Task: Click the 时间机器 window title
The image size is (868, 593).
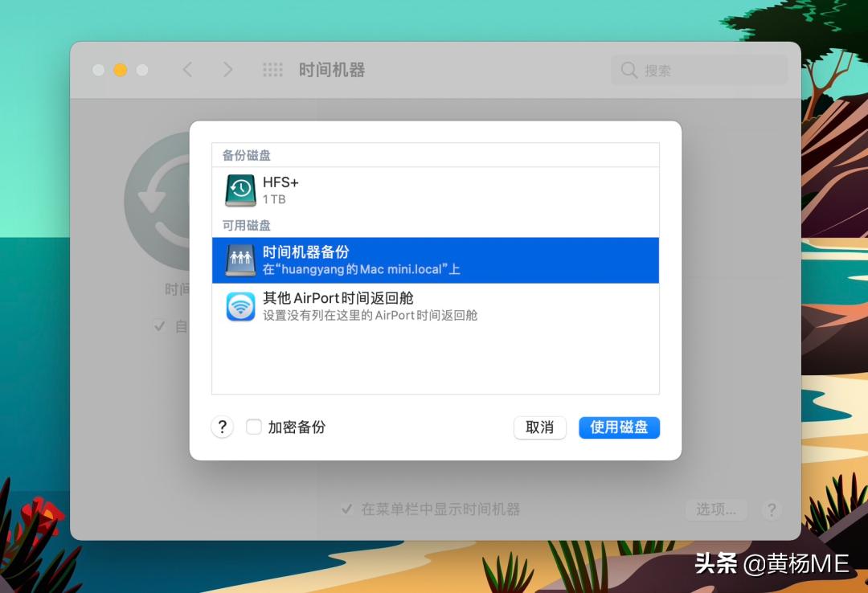Action: (x=331, y=70)
